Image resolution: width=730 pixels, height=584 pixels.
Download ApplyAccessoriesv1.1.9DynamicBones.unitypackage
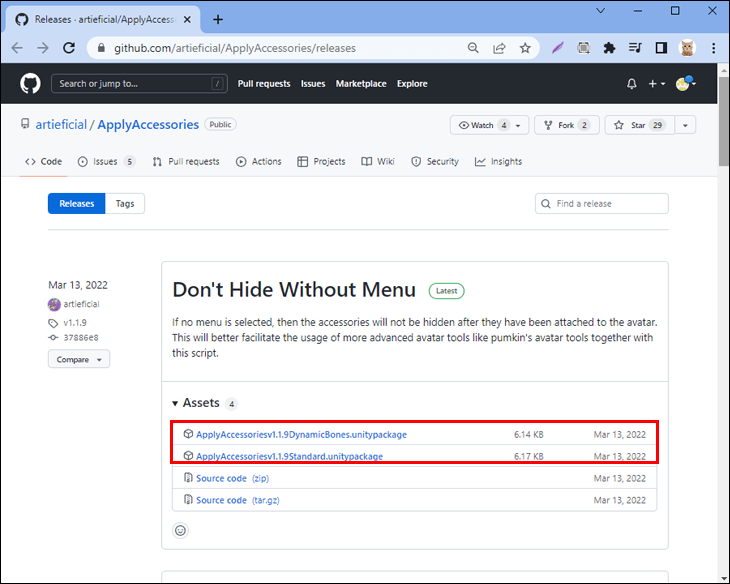(x=301, y=435)
